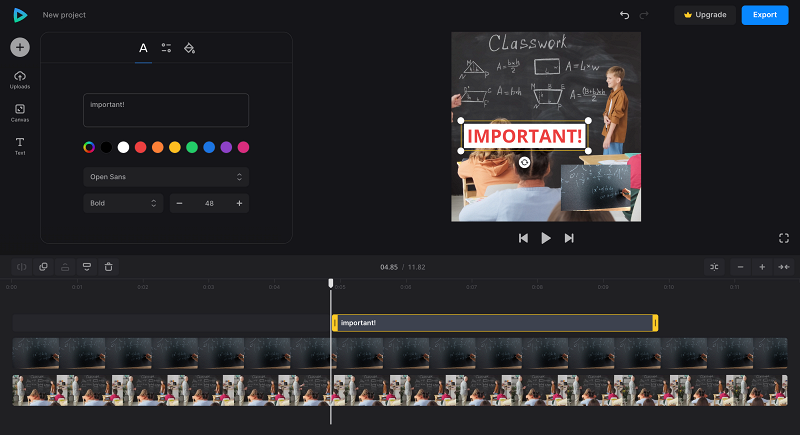
Task: Select the IMPORTANT! text overlay in preview
Action: tap(524, 136)
